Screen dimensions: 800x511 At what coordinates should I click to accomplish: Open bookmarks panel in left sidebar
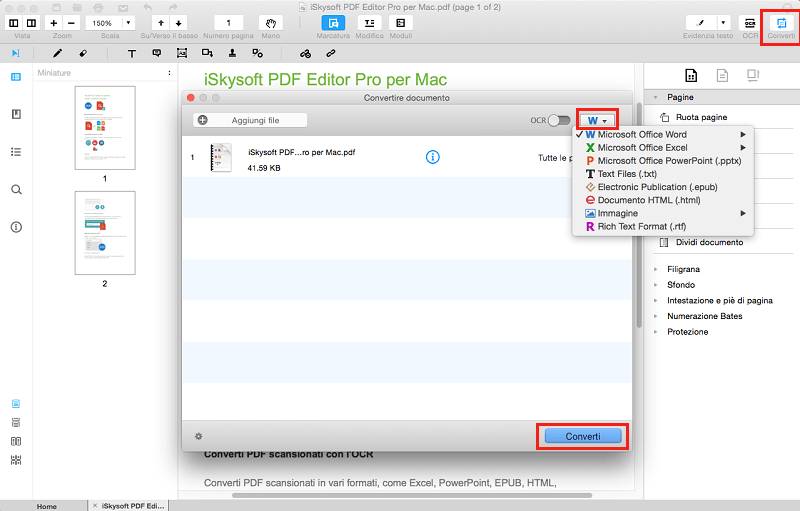tap(16, 114)
